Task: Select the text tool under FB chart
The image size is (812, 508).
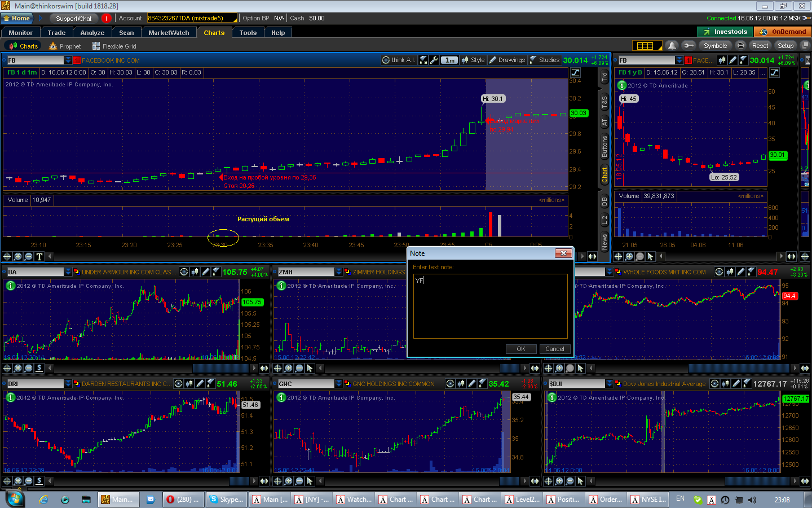Action: click(39, 256)
